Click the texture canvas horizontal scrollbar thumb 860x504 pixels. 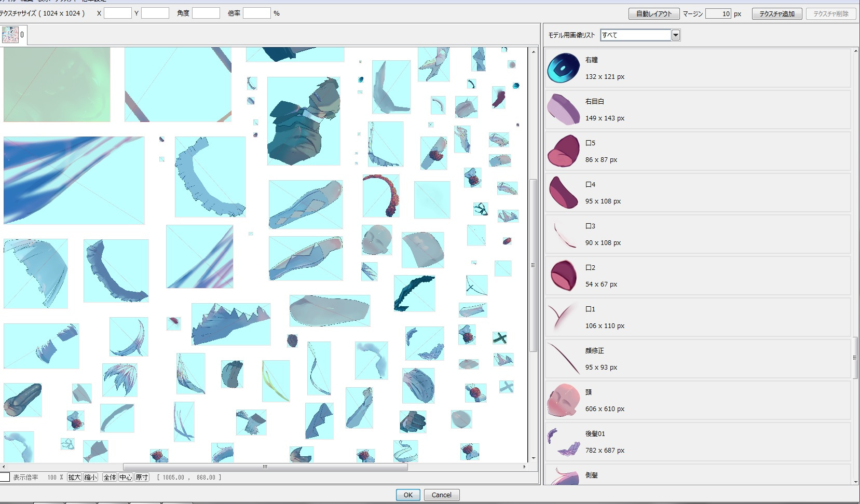point(265,467)
